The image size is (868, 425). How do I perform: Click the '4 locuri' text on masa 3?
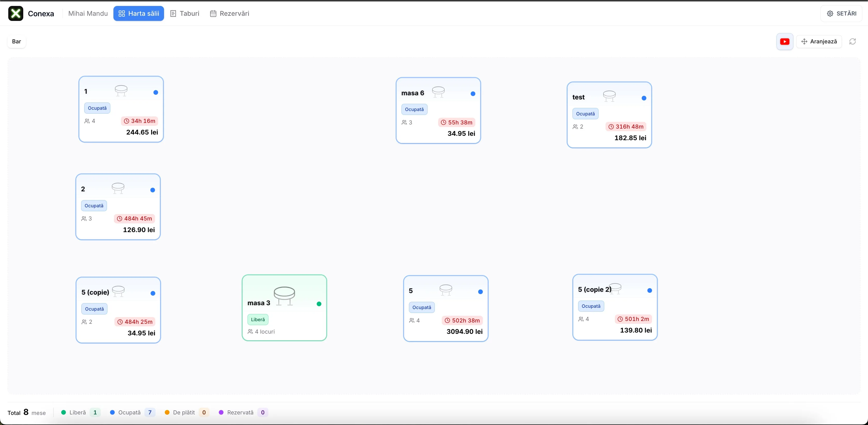click(265, 331)
